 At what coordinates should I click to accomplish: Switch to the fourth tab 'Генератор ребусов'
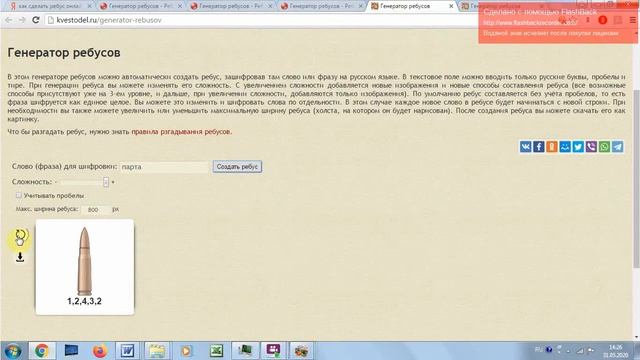click(321, 6)
